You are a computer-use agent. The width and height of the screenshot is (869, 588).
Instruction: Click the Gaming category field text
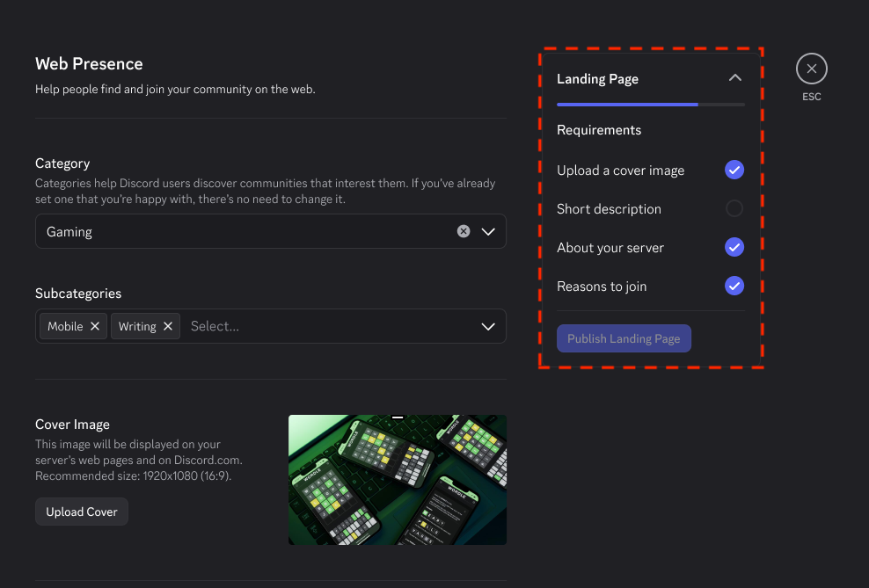click(69, 231)
